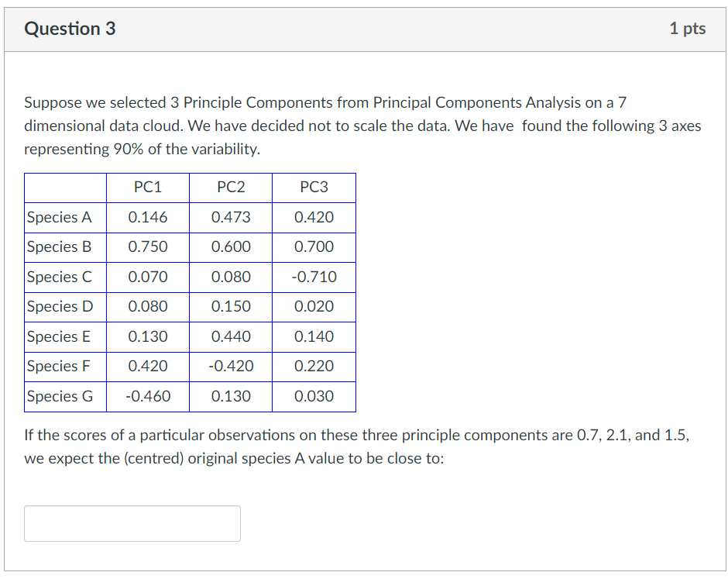
Task: Select the PC3 column header
Action: pos(314,187)
